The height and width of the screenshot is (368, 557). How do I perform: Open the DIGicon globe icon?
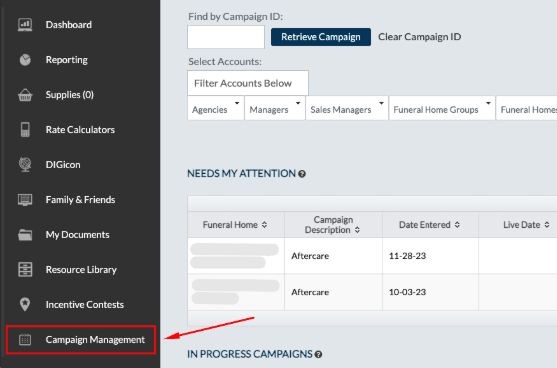25,164
